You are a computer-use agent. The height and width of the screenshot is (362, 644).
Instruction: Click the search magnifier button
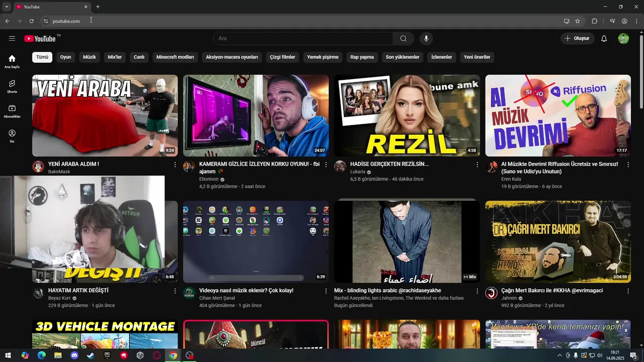point(404,39)
